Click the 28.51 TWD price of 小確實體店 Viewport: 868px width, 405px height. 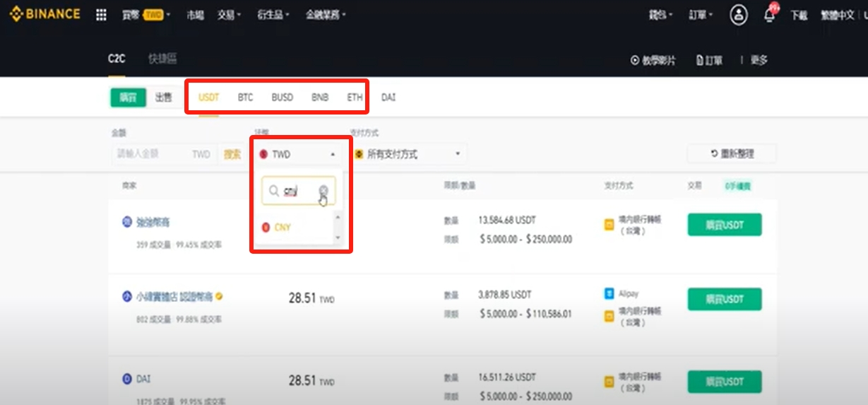tap(311, 298)
